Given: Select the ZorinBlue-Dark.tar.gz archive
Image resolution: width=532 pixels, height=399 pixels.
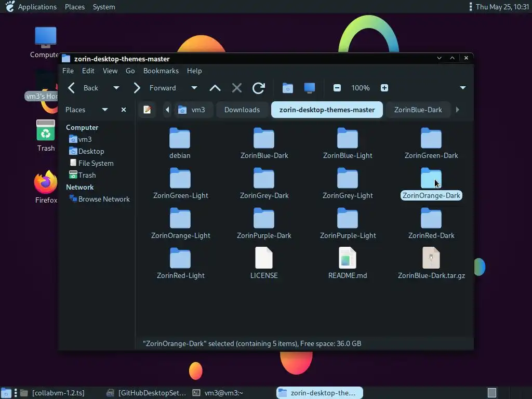Looking at the screenshot, I should pos(431,263).
